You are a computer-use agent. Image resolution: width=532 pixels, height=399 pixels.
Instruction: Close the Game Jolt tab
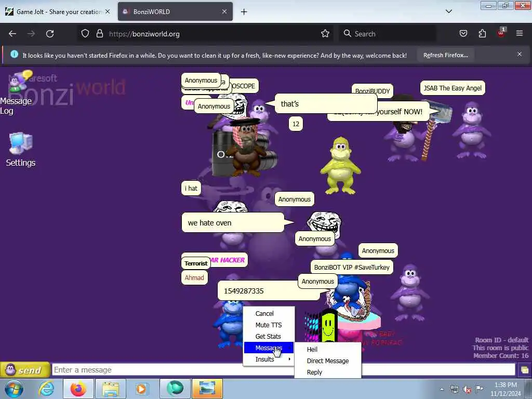pyautogui.click(x=108, y=11)
